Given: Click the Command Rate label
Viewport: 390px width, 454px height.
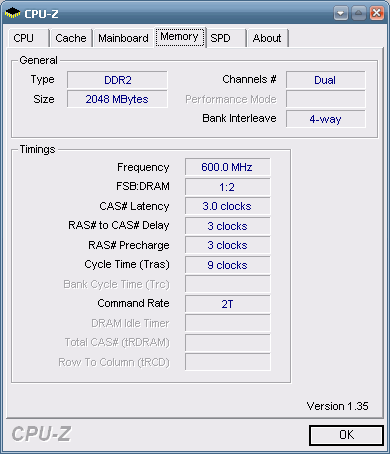Looking at the screenshot, I should tap(133, 303).
